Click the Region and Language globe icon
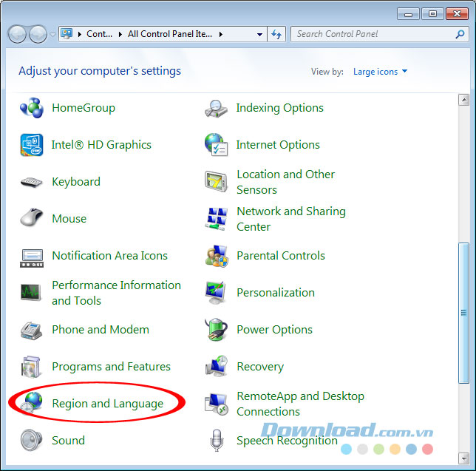The width and height of the screenshot is (476, 471). click(x=32, y=403)
